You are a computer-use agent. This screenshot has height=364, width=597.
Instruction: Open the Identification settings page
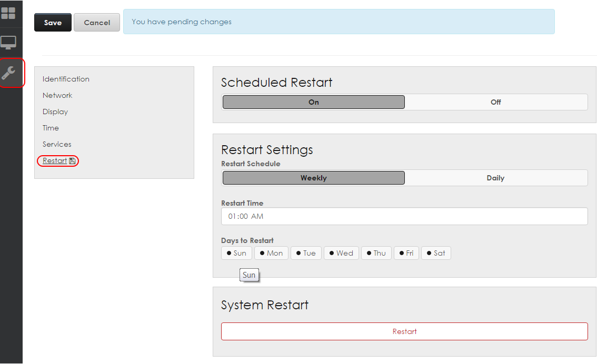coord(66,79)
